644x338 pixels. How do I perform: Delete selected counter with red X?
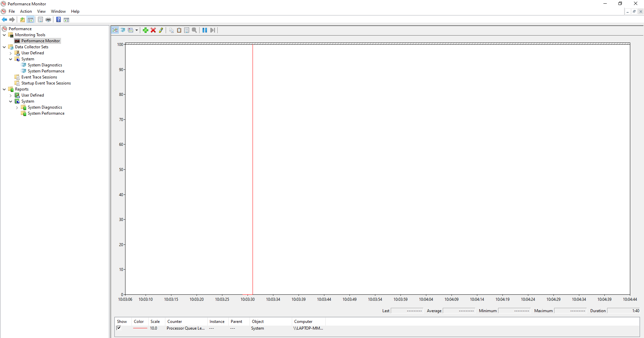click(x=153, y=30)
